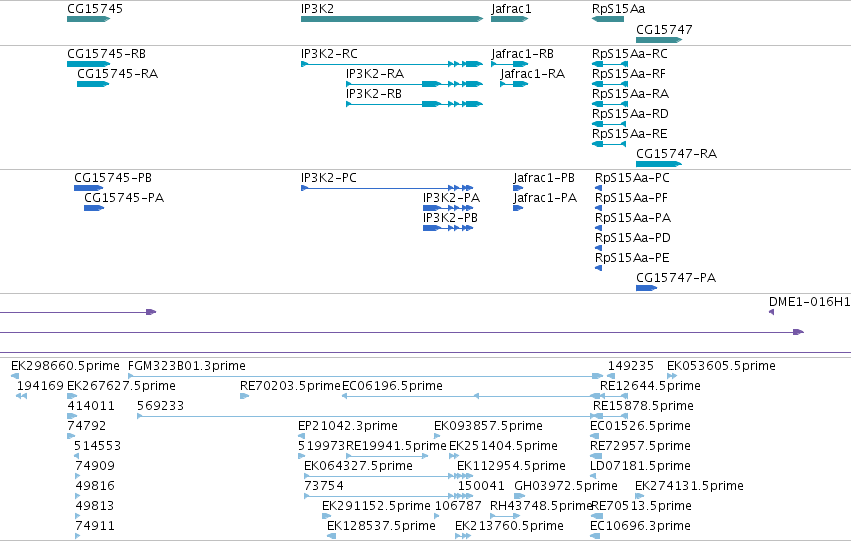Click the EK112954.5prime EST label

point(511,467)
